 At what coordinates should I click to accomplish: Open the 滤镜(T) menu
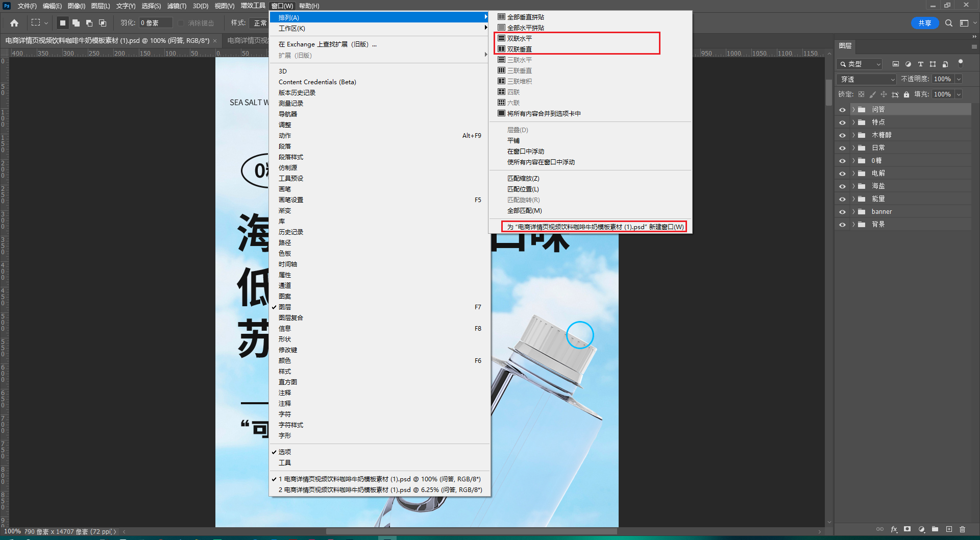pos(177,6)
